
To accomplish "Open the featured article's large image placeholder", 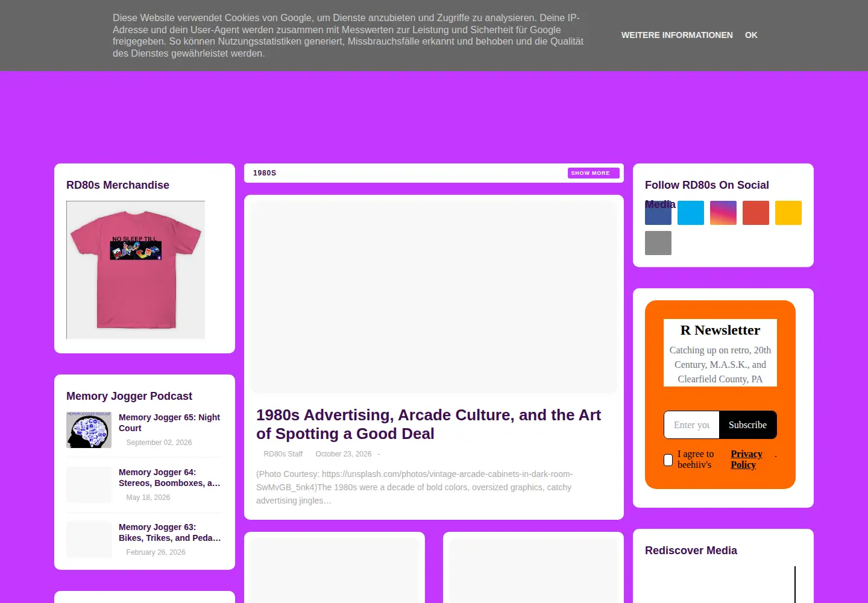I will point(434,297).
